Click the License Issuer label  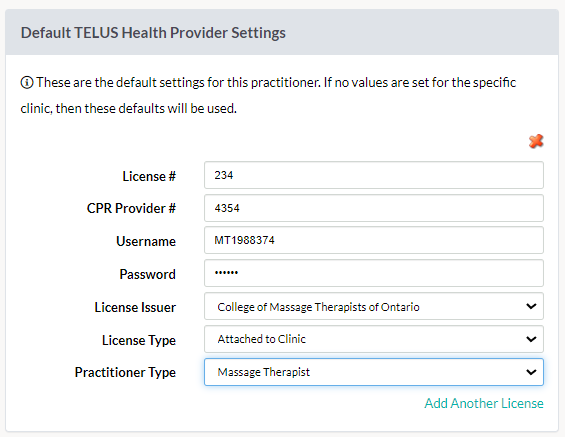(x=135, y=307)
